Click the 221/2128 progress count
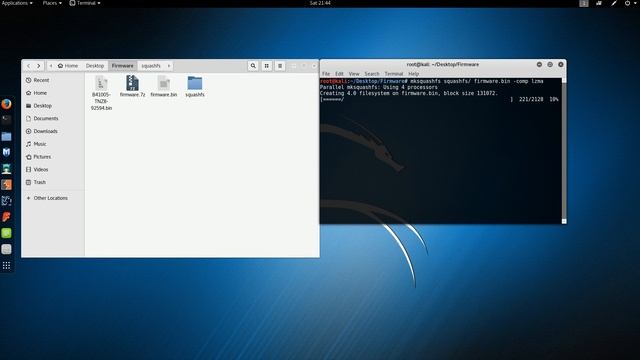The height and width of the screenshot is (360, 640). click(531, 99)
